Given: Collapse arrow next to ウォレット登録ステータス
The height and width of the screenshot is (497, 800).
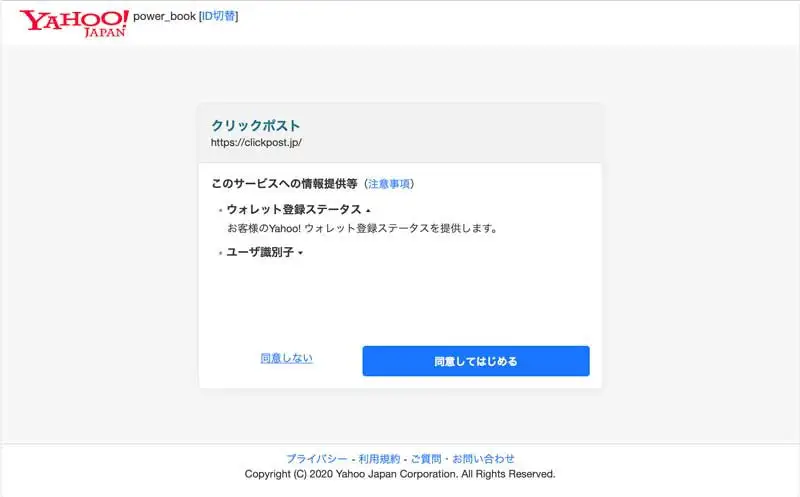Looking at the screenshot, I should click(368, 211).
